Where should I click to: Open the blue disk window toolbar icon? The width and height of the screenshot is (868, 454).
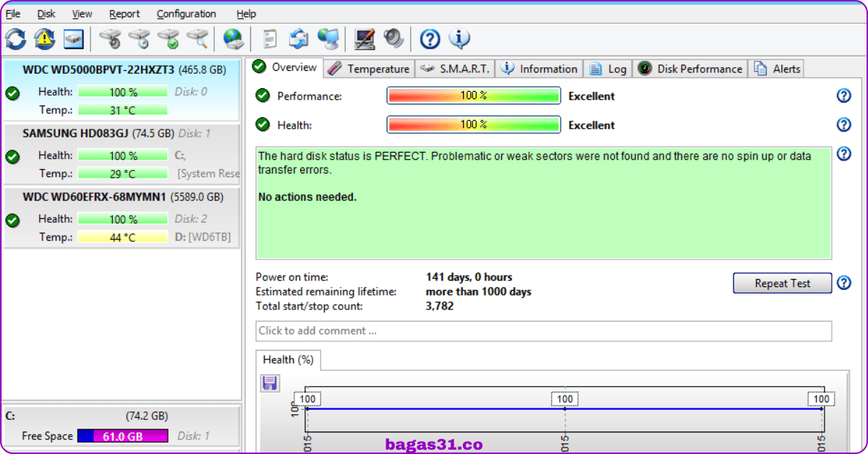74,38
